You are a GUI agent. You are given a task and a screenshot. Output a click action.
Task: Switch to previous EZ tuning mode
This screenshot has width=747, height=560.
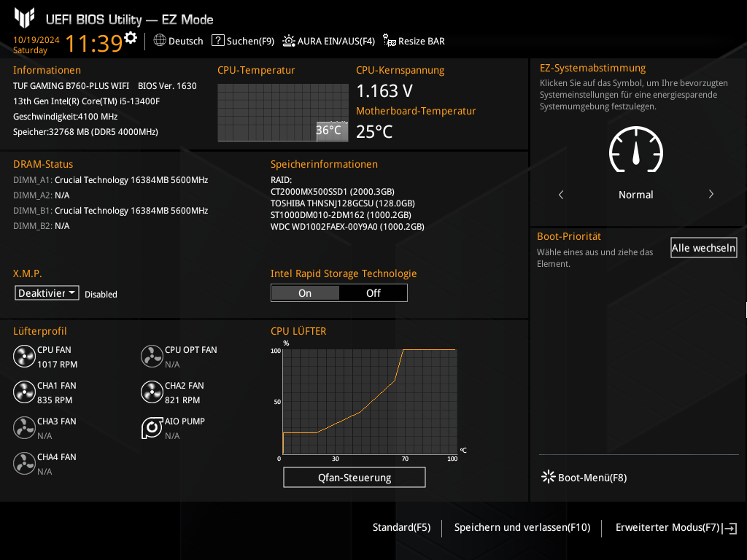point(561,194)
